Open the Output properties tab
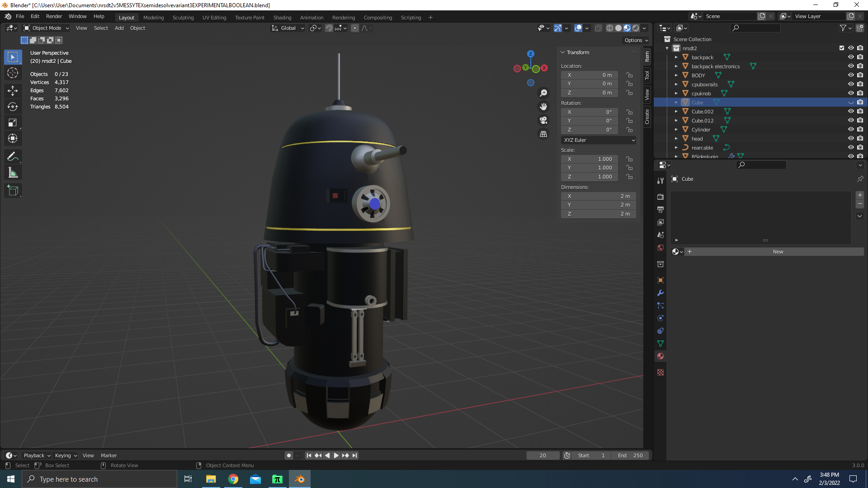 click(660, 210)
